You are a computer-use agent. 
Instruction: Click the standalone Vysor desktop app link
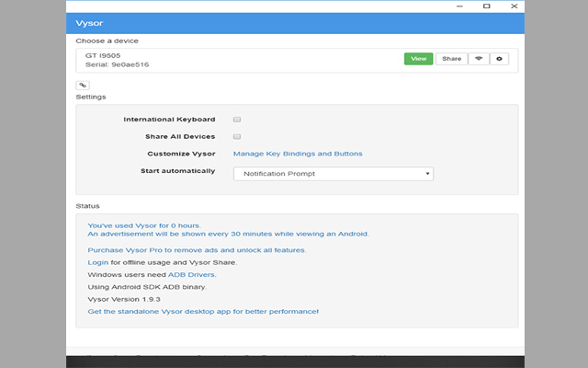coord(203,312)
